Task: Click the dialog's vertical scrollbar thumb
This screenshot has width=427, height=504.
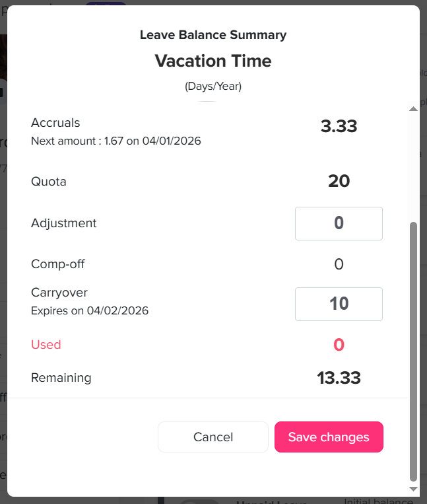Action: 414,350
